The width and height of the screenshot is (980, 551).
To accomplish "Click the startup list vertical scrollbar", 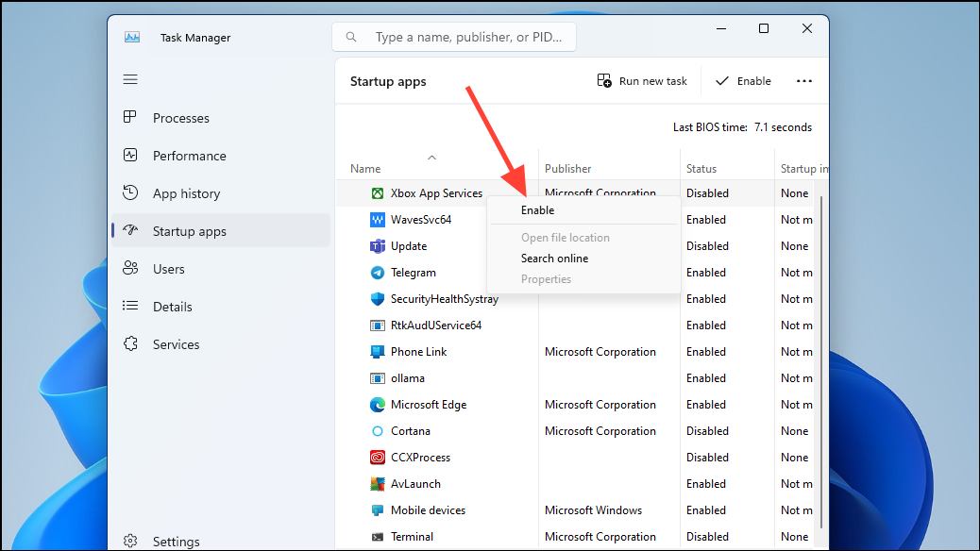I will [820, 362].
